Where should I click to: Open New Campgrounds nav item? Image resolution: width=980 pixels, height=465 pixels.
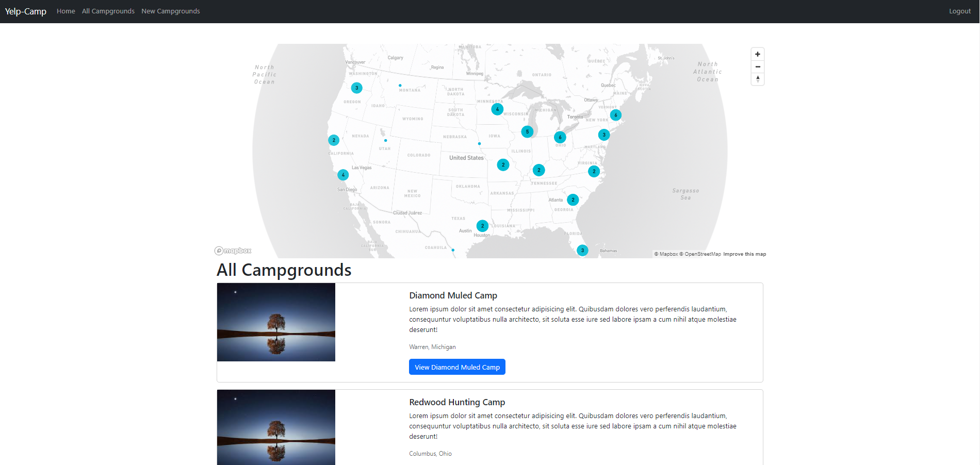pyautogui.click(x=171, y=11)
